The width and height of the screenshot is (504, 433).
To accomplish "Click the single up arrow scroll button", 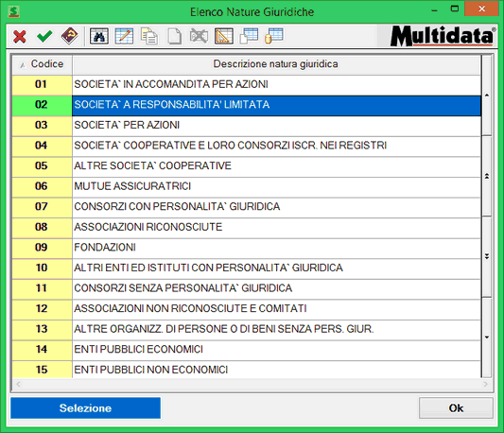I will (487, 95).
